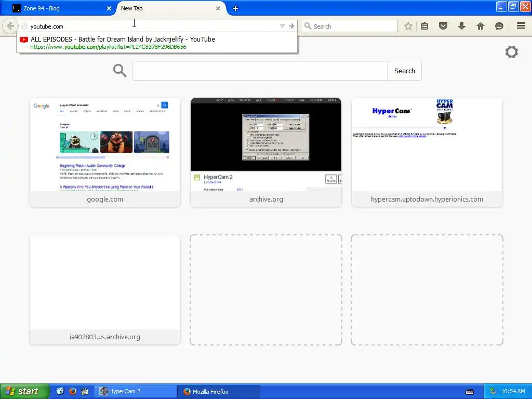532x399 pixels.
Task: Click the toolbar Search field
Action: pos(349,26)
